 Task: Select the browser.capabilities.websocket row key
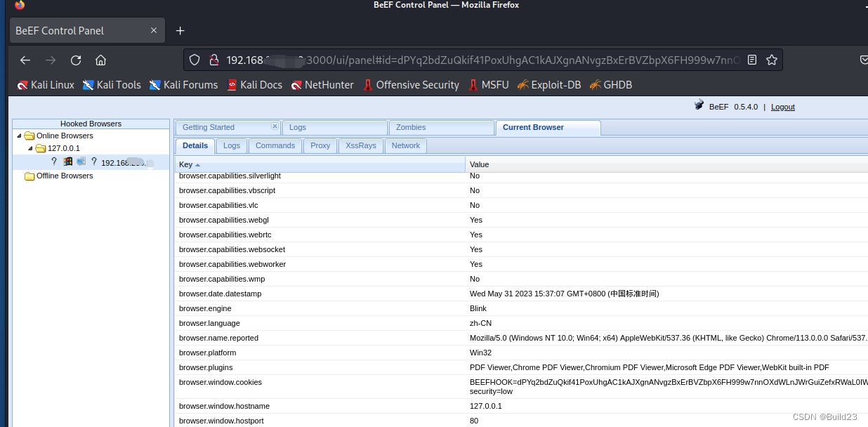(x=232, y=249)
